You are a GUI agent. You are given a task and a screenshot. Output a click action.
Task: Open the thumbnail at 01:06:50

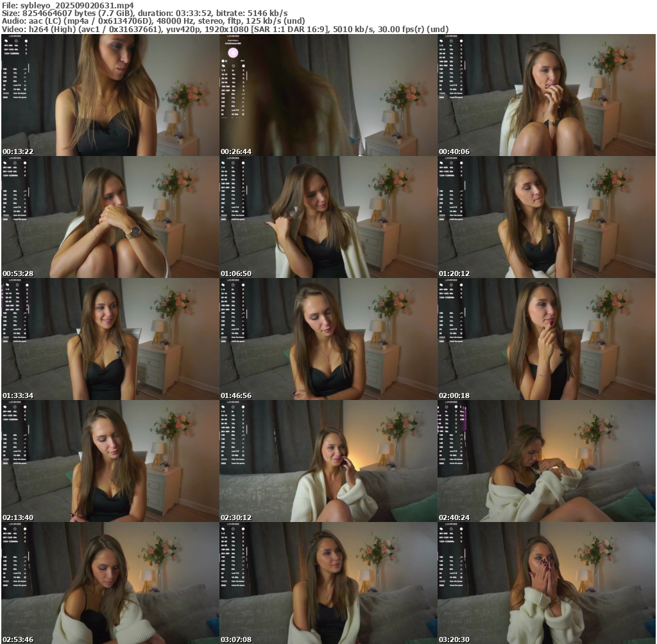click(328, 217)
